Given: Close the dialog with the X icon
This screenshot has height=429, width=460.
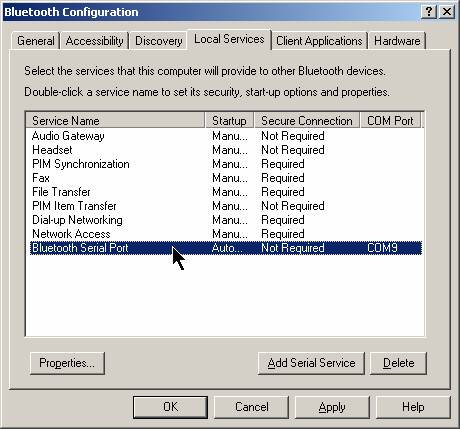Looking at the screenshot, I should (447, 12).
